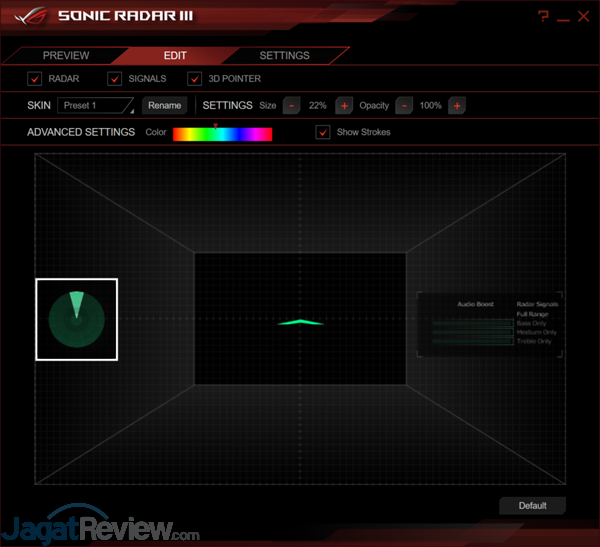Toggle the SIGNALS checkbox
Screen dimensions: 600x547
click(114, 79)
